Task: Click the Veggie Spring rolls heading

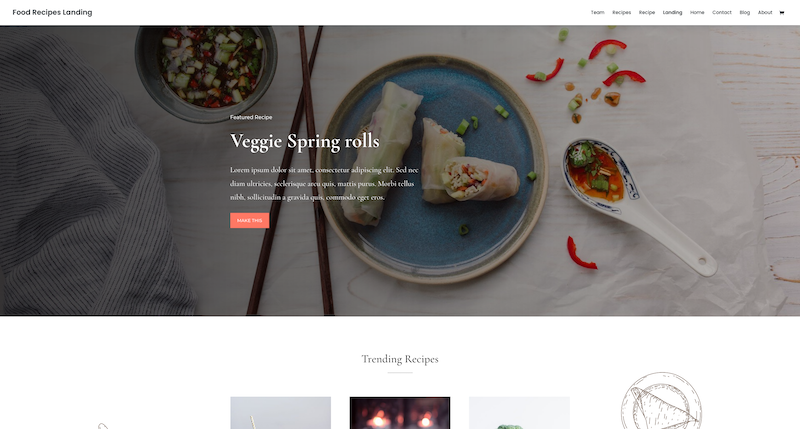Action: coord(305,141)
